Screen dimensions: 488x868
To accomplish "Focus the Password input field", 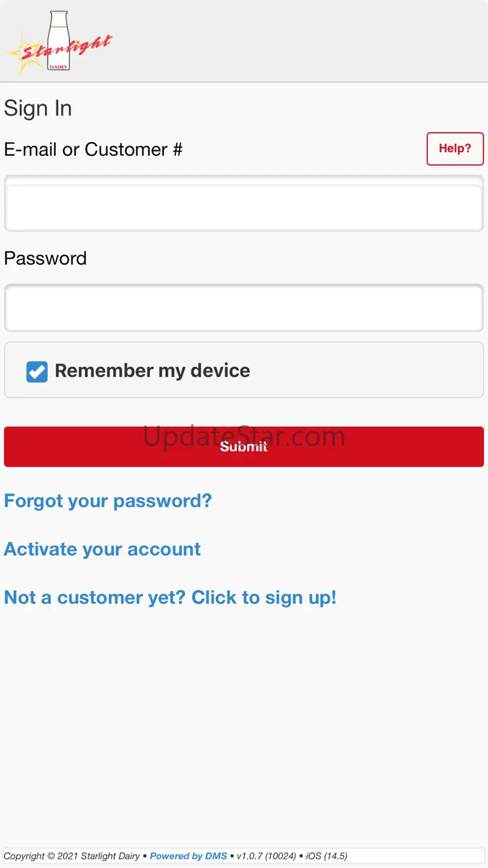I will click(244, 308).
